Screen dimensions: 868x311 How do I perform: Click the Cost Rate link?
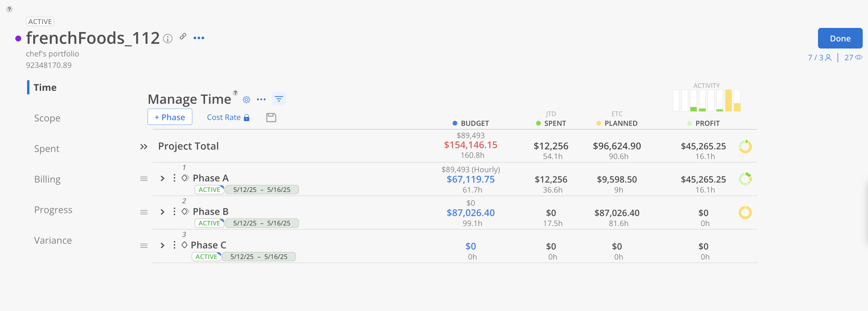pyautogui.click(x=224, y=117)
